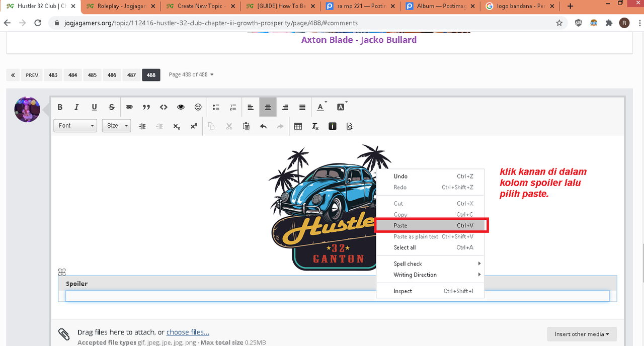Insert a quote block
The height and width of the screenshot is (346, 644).
click(146, 107)
